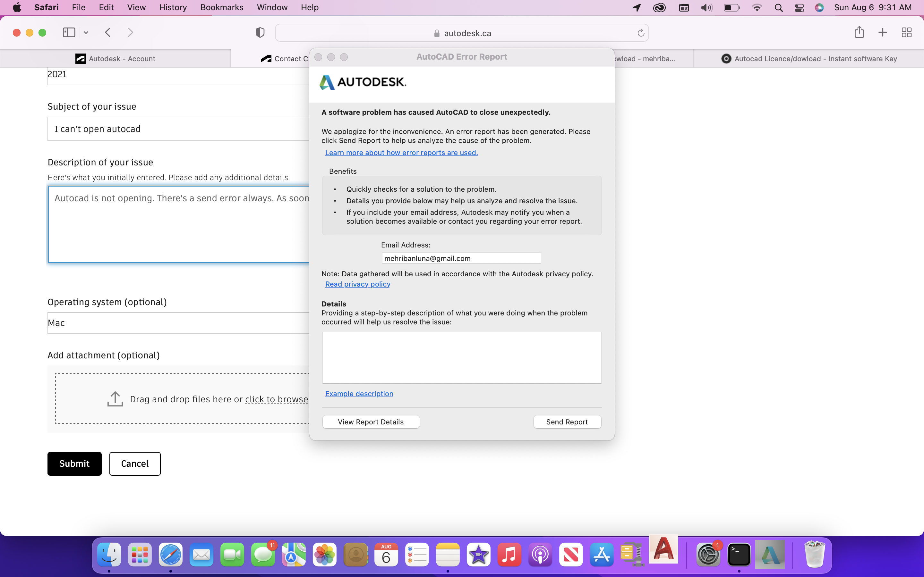Image resolution: width=924 pixels, height=577 pixels.
Task: Click the AutoCAD icon in the Dock
Action: tap(663, 549)
